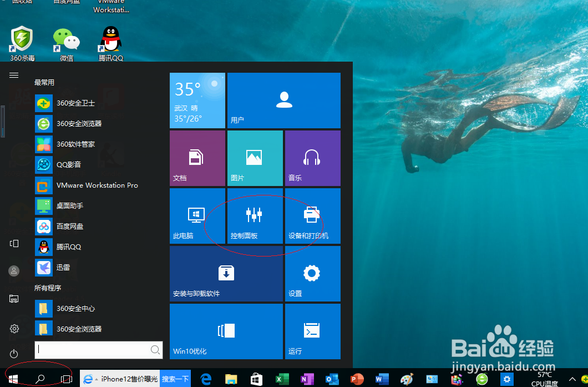Open green 360 browser on taskbar
Screen dimensions: 588x387
(482, 379)
